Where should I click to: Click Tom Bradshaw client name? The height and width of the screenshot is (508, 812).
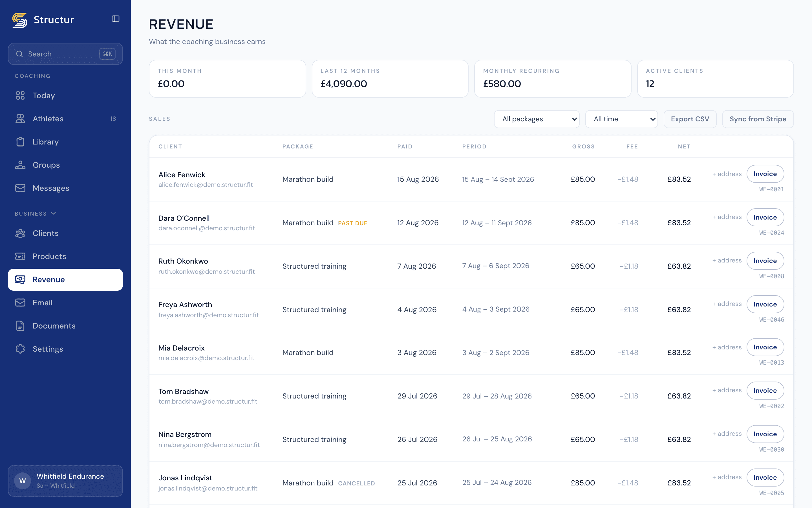coord(183,391)
